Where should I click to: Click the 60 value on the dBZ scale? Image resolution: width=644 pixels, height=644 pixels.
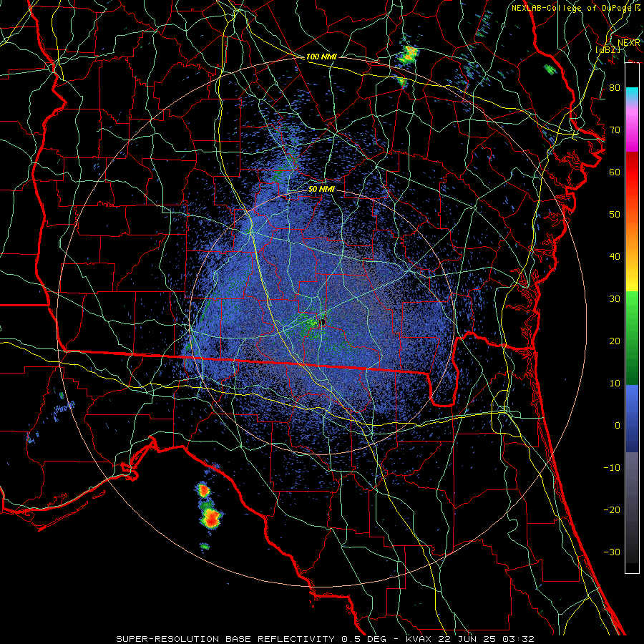pos(615,172)
